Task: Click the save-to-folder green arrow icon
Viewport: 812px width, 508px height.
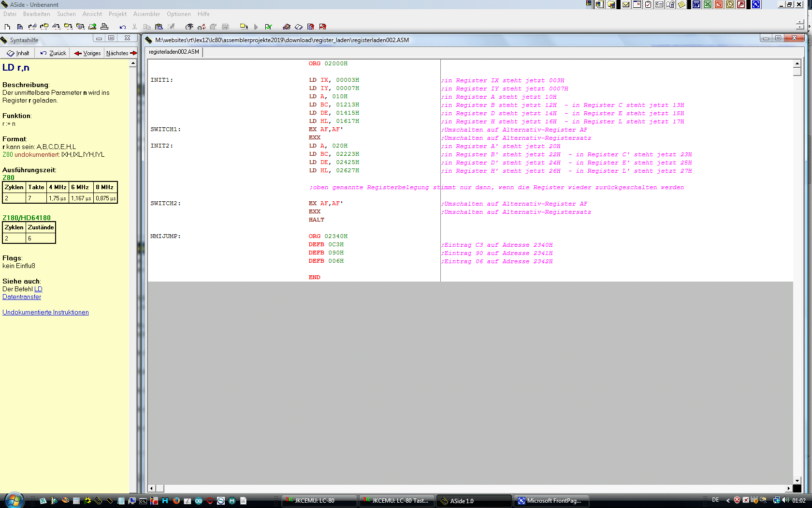Action: 92,27
